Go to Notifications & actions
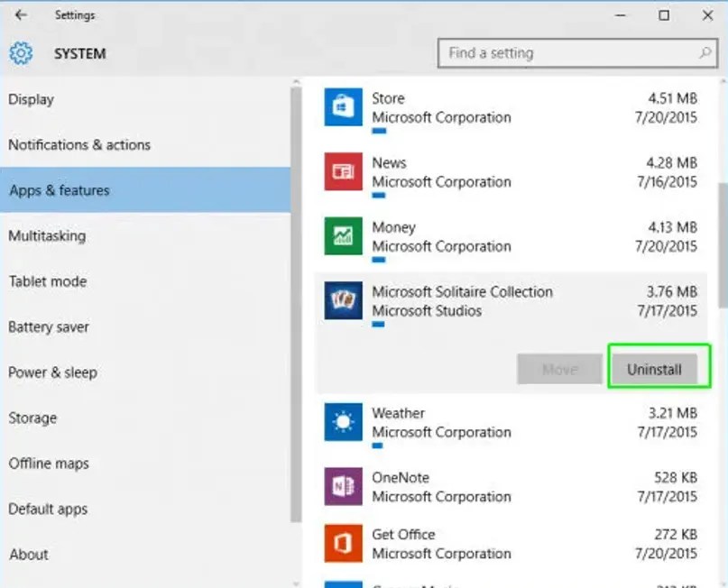The image size is (728, 588). click(145, 145)
